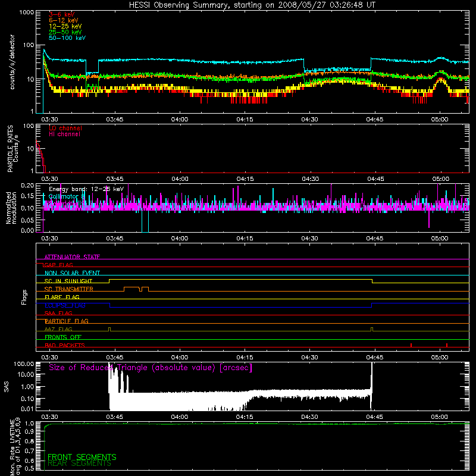Click the AAZ FLAG pulse near 03:44
Screen dimensions: 476x476
109,330
